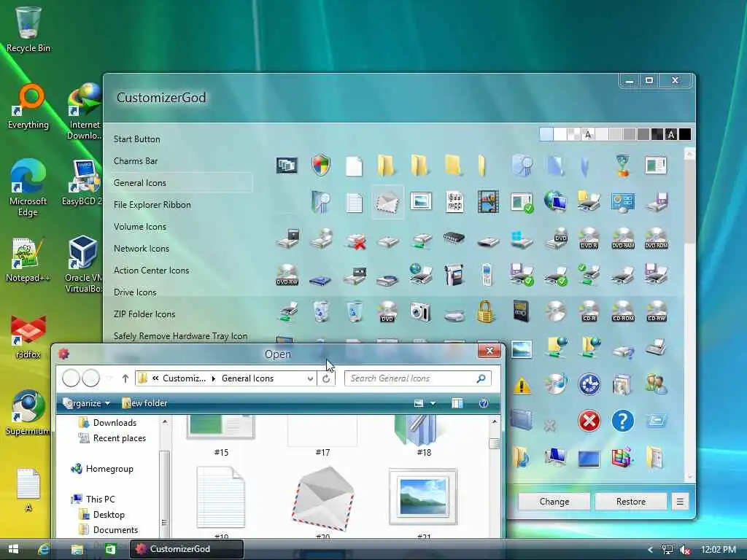Image resolution: width=747 pixels, height=560 pixels.
Task: Select the trophy hourglass icon in top row
Action: pos(623,166)
